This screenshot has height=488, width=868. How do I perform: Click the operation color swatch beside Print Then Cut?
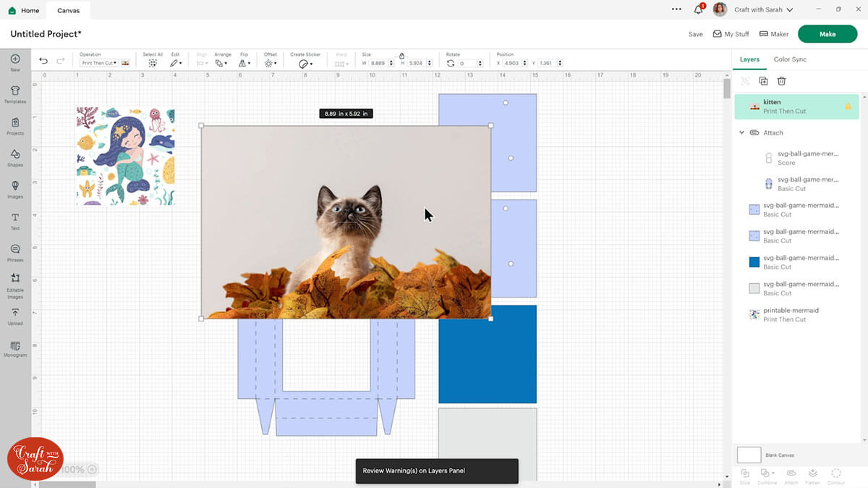[x=126, y=63]
